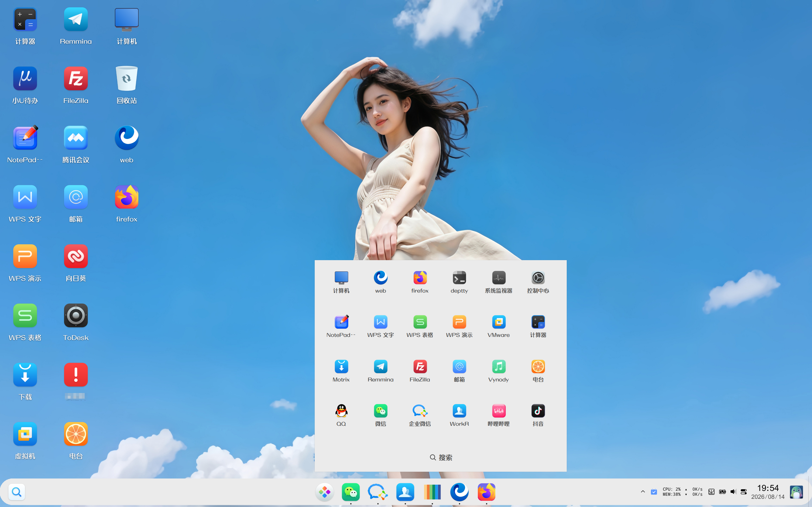Open 系统监视器 in the launcher panel
Image resolution: width=812 pixels, height=507 pixels.
(x=498, y=282)
